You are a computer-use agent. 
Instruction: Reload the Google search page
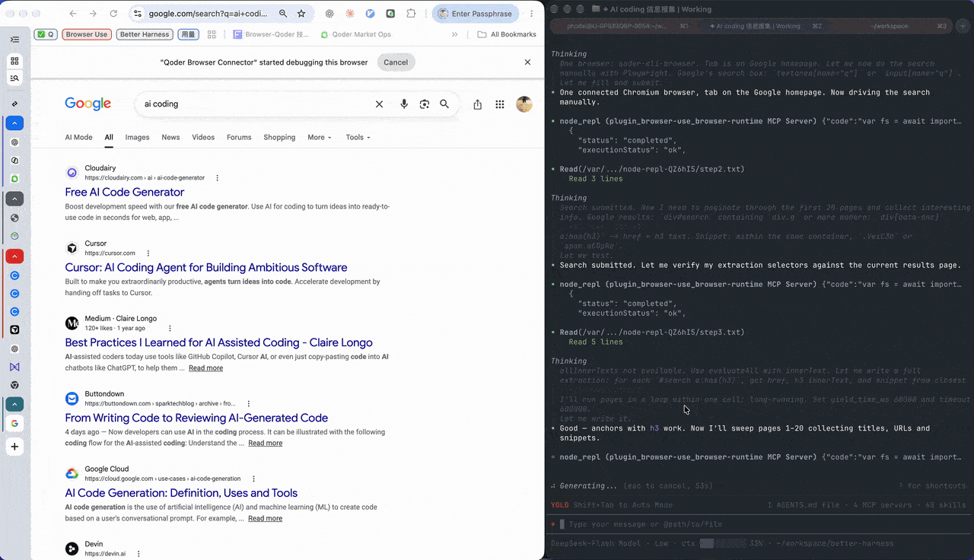(113, 14)
